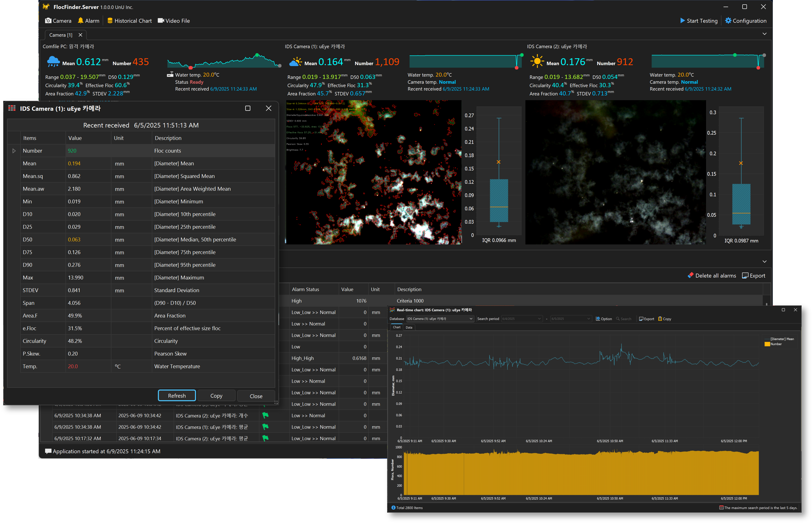Export the alarm list
This screenshot has height=523, width=812.
pyautogui.click(x=753, y=276)
